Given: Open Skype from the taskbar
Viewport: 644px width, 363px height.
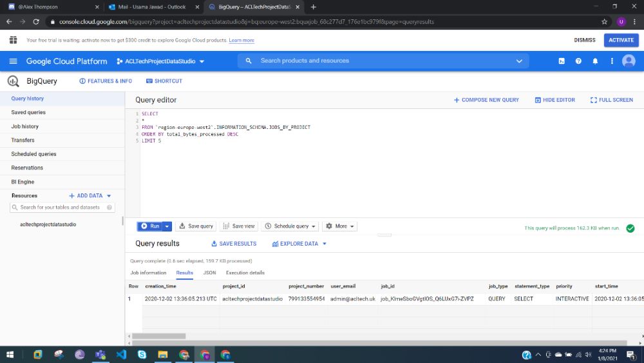Looking at the screenshot, I should coord(142,355).
